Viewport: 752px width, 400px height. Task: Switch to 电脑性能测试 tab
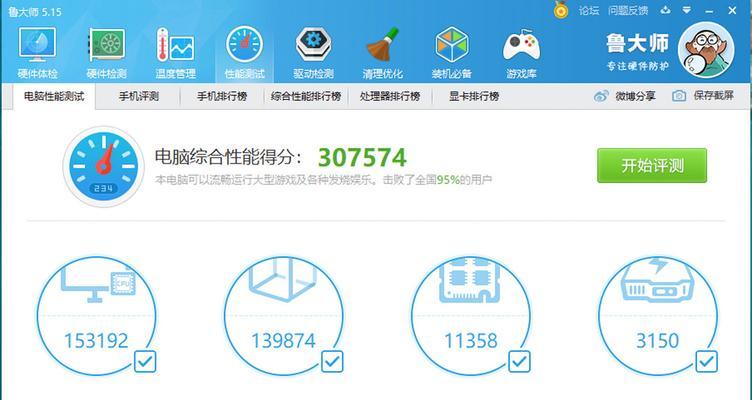click(x=54, y=96)
